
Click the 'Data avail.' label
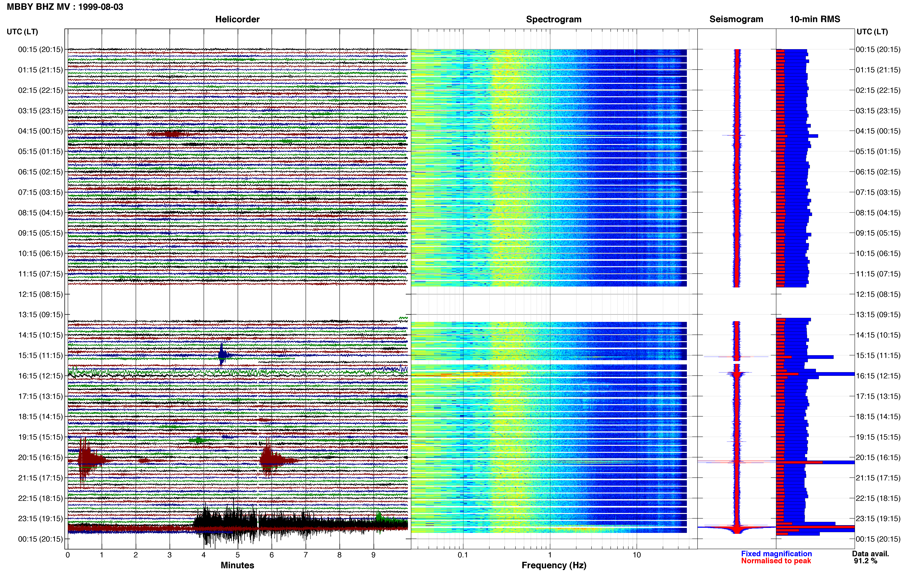click(x=870, y=554)
